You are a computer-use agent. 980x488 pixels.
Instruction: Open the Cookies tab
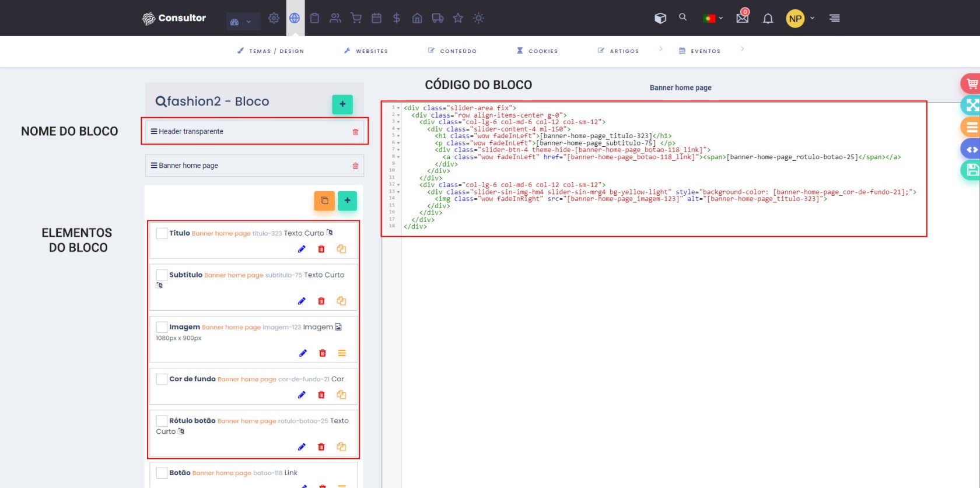(537, 51)
